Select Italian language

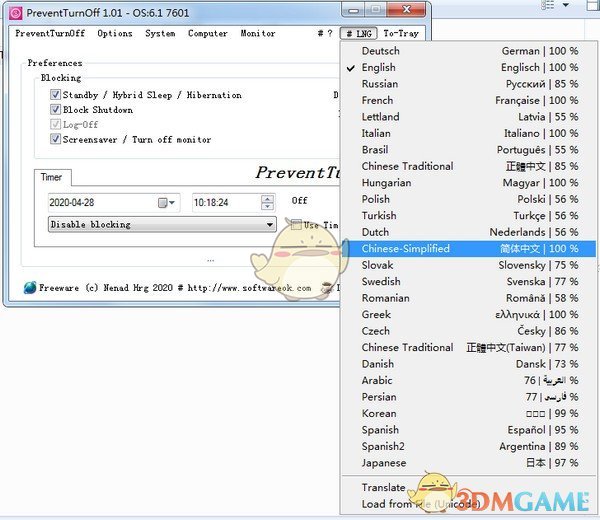point(468,133)
